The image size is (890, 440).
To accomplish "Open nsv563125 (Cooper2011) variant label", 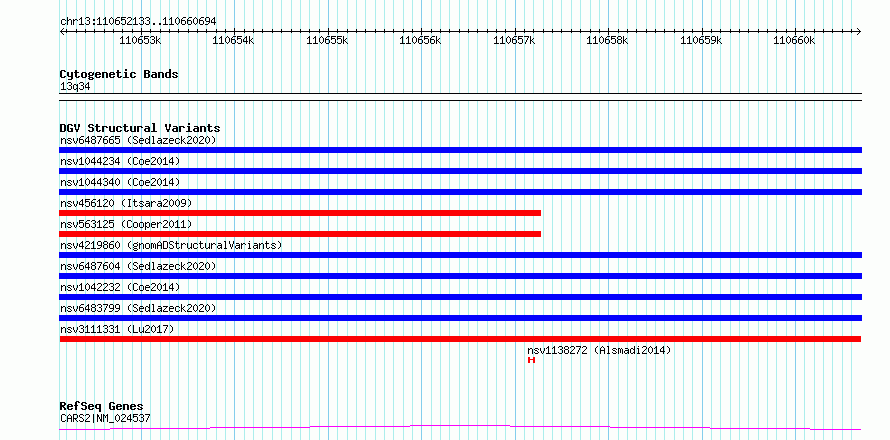I will point(126,224).
